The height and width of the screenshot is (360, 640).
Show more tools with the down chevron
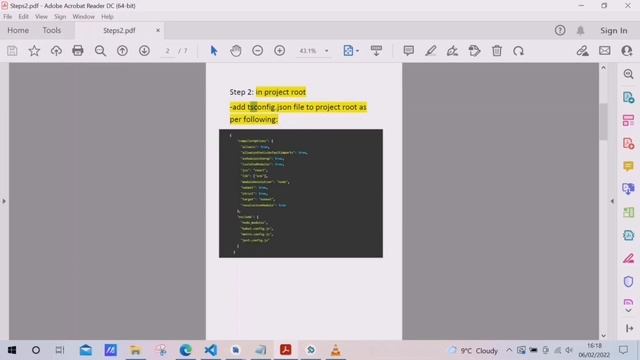point(629,310)
